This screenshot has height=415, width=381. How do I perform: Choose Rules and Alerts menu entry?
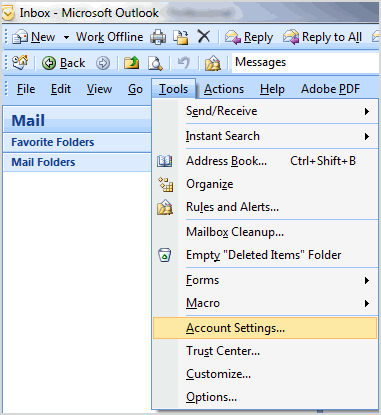[265, 207]
